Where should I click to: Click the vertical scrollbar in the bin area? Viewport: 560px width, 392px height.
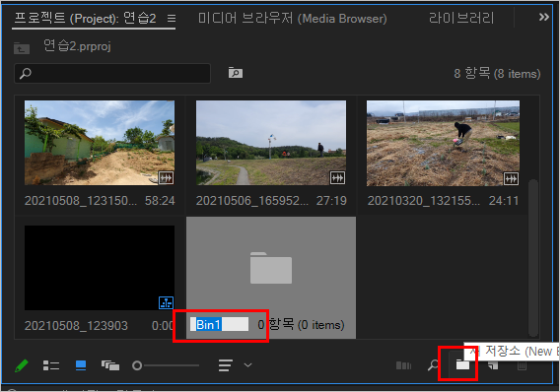(x=532, y=258)
